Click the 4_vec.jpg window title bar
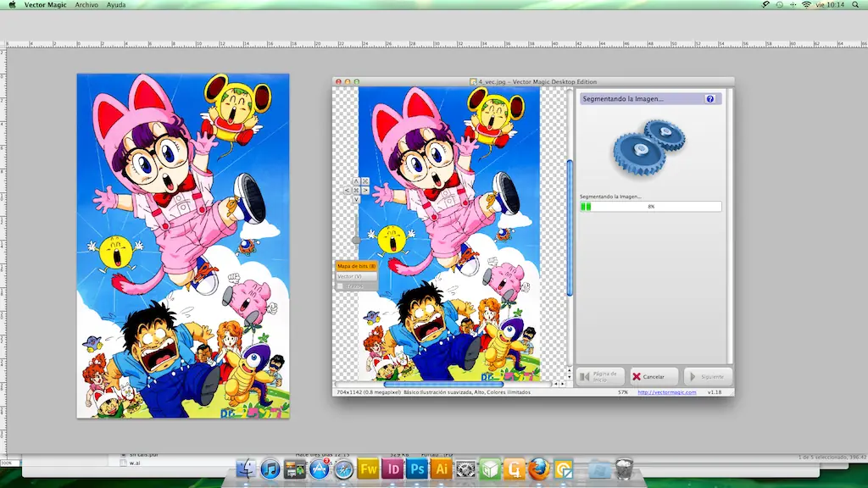 click(533, 81)
